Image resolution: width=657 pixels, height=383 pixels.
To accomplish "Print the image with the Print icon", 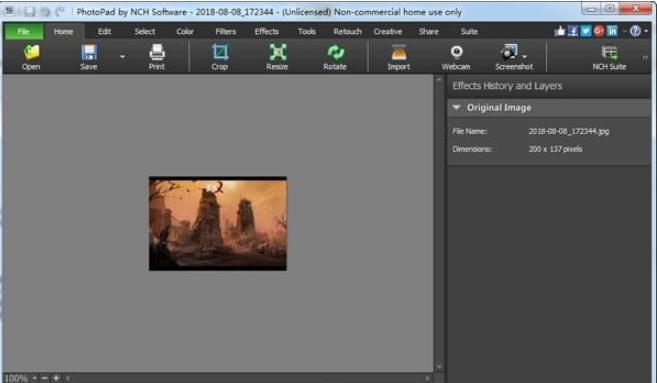I will 157,53.
